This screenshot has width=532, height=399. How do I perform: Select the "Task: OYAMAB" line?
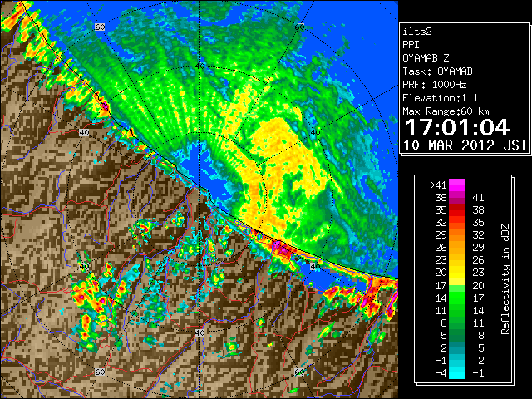[437, 71]
